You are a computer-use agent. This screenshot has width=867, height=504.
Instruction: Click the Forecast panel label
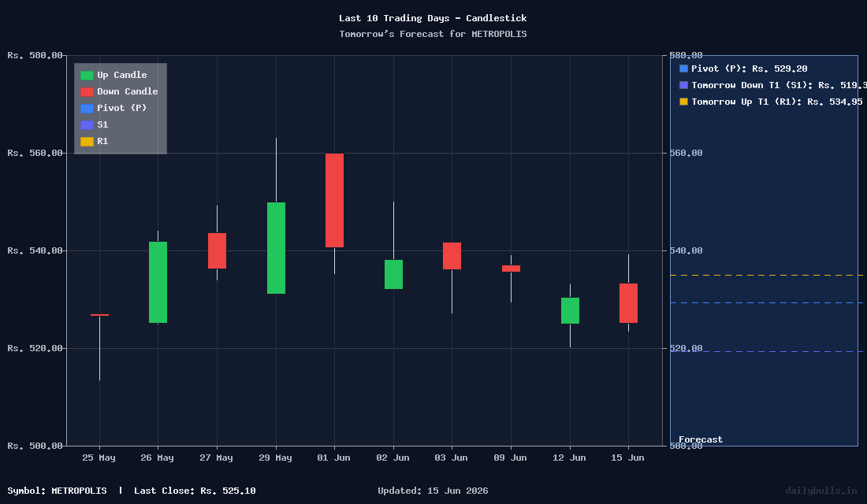(701, 440)
